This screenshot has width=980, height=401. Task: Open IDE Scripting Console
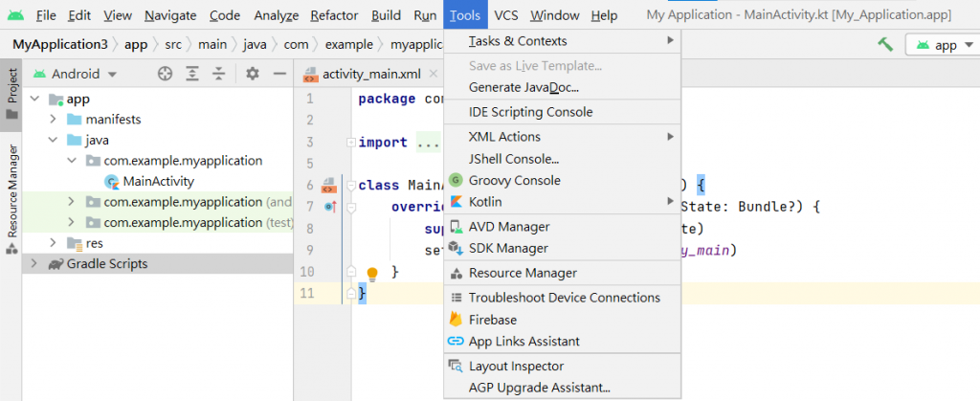[x=562, y=112]
